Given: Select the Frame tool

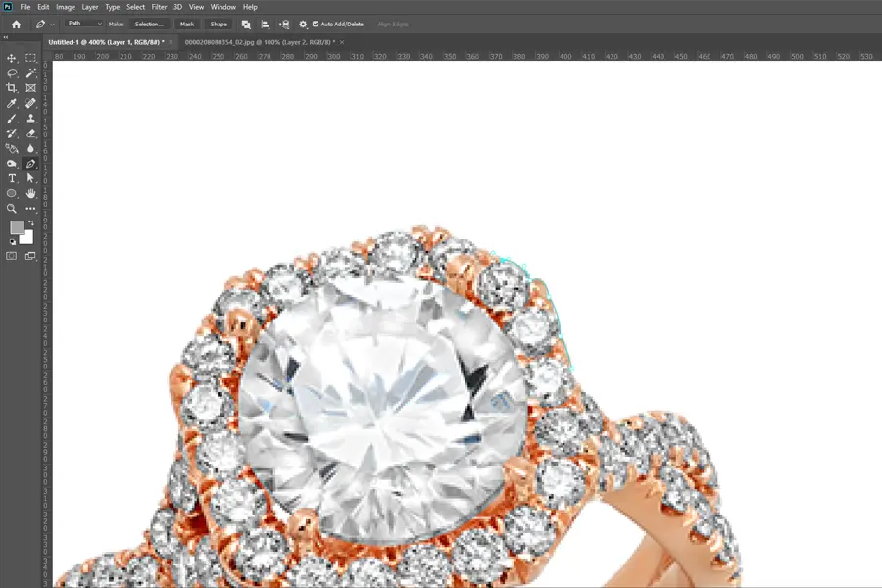Looking at the screenshot, I should pos(31,88).
